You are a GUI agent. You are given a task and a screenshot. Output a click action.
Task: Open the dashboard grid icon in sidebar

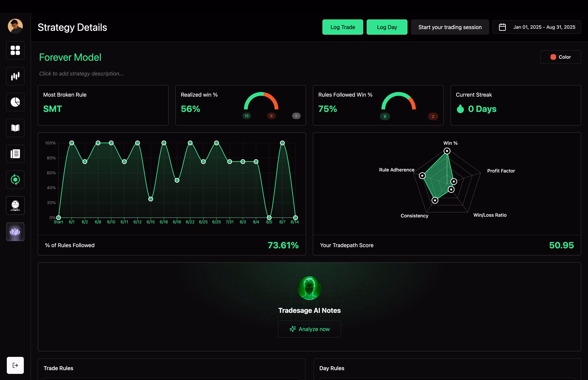15,50
